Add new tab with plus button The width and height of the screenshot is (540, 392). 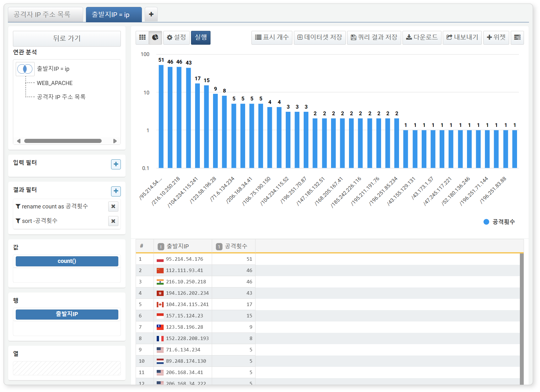[151, 14]
